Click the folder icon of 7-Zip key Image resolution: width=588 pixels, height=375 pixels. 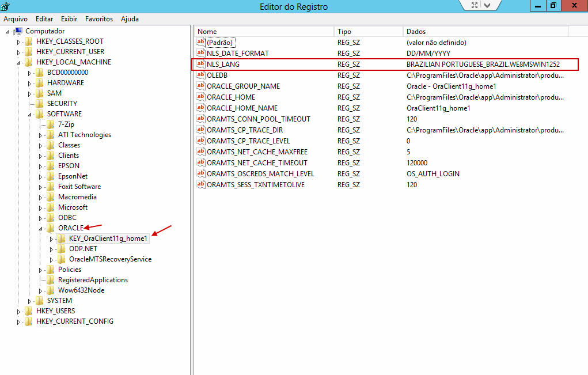50,124
